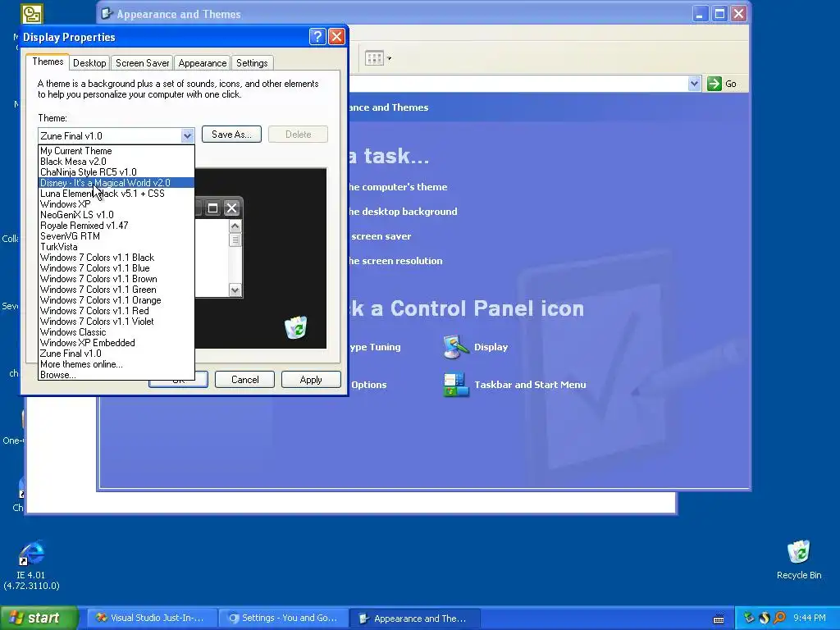Click the Cancel button
This screenshot has height=630, width=840.
click(x=244, y=379)
